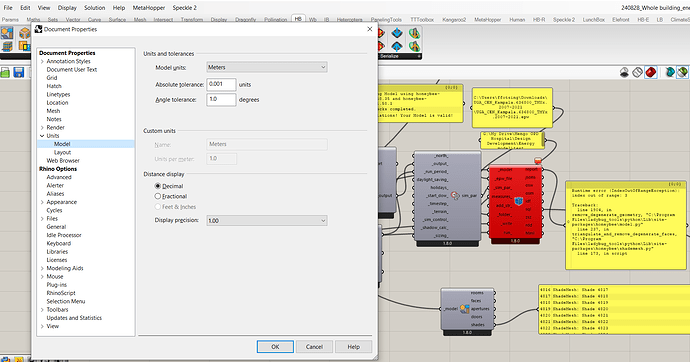Click the Help button in dialog
690x362 pixels.
coord(353,347)
